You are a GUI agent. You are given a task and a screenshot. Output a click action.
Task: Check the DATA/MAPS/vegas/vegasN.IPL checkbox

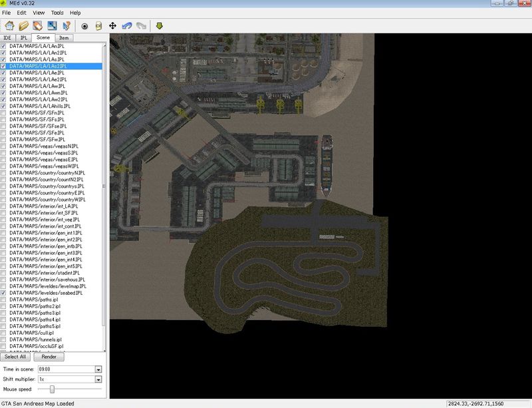3,146
